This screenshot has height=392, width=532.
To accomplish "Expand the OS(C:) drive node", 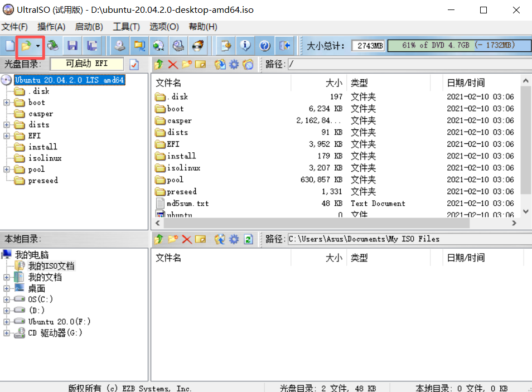I will click(7, 299).
